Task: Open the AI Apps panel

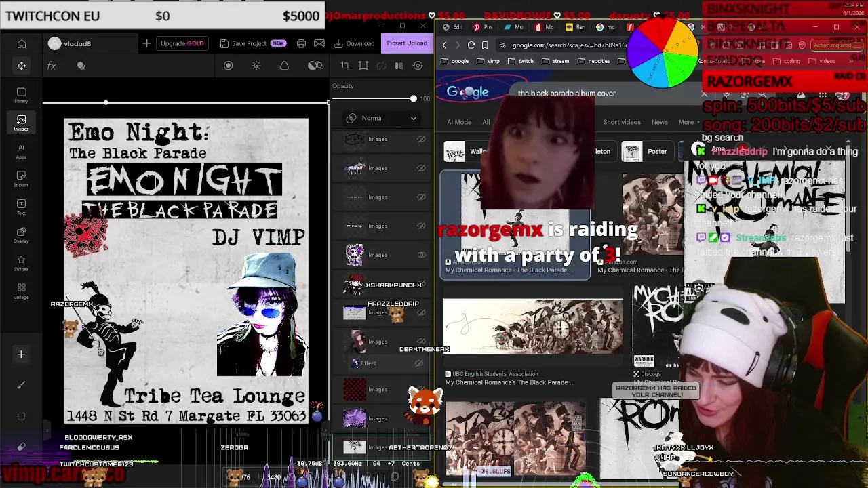Action: coord(21,151)
